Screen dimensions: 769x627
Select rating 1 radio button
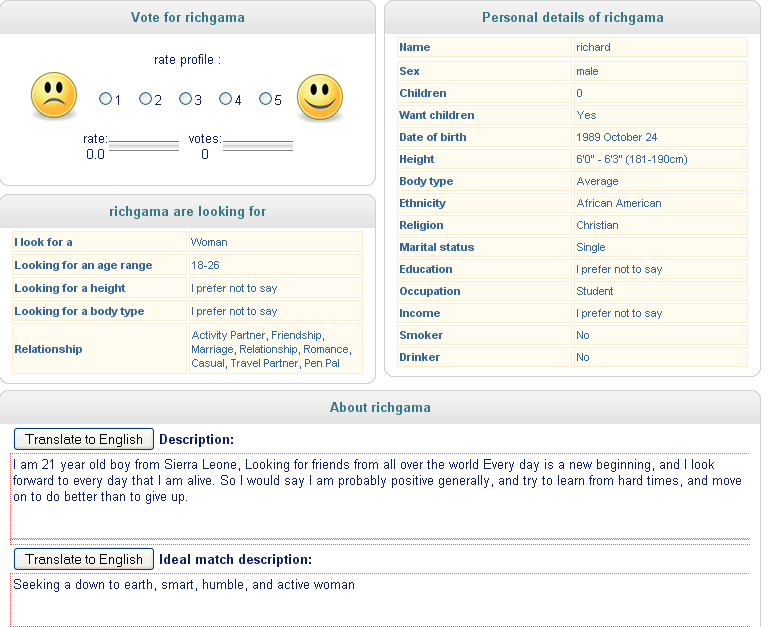(105, 99)
